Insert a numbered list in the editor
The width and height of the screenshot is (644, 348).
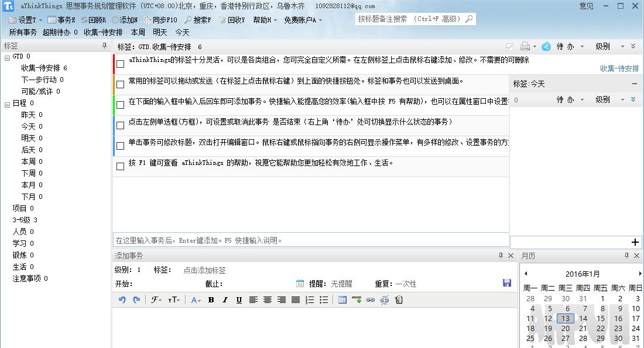tap(310, 300)
